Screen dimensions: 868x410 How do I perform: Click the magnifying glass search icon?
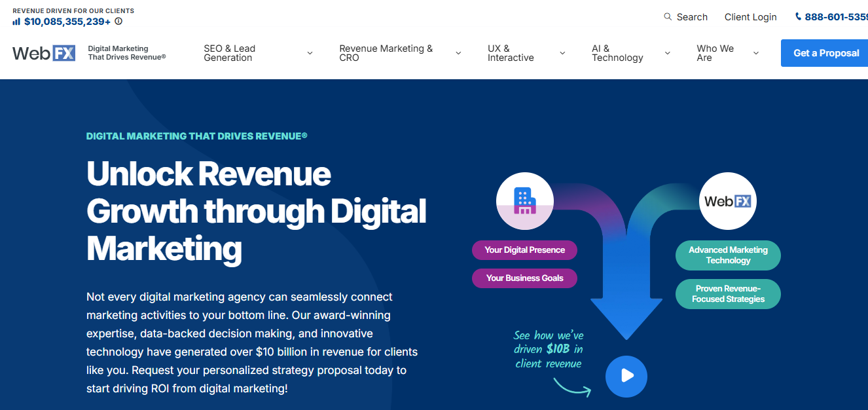point(668,17)
